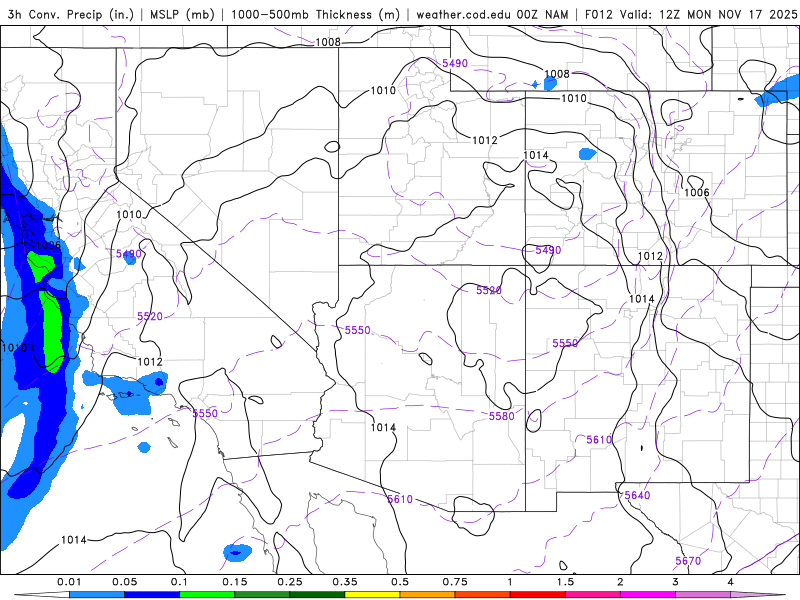The image size is (800, 600).
Task: Click the magenta 2–3 legend swatch
Action: click(648, 595)
